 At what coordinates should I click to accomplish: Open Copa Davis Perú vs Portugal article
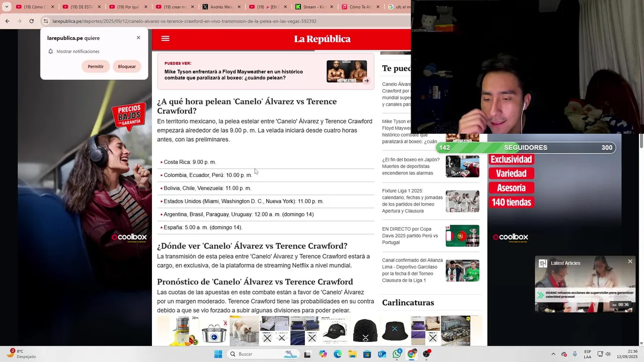tap(410, 236)
